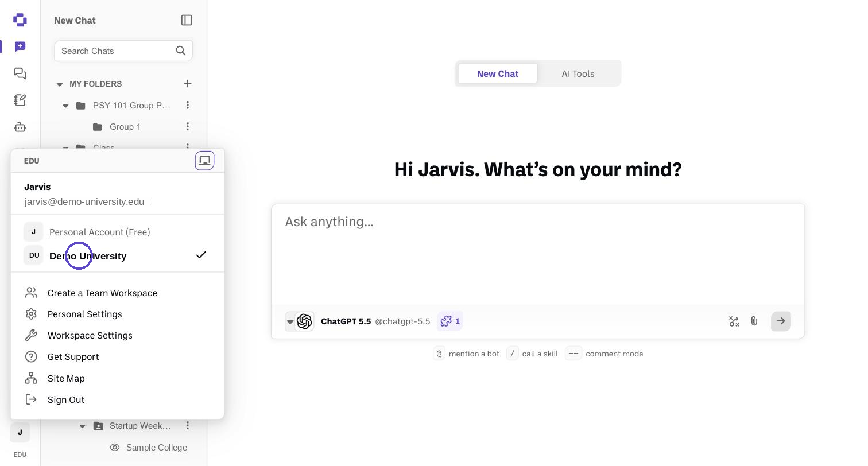
Task: Switch to the AI Tools tab
Action: point(578,73)
